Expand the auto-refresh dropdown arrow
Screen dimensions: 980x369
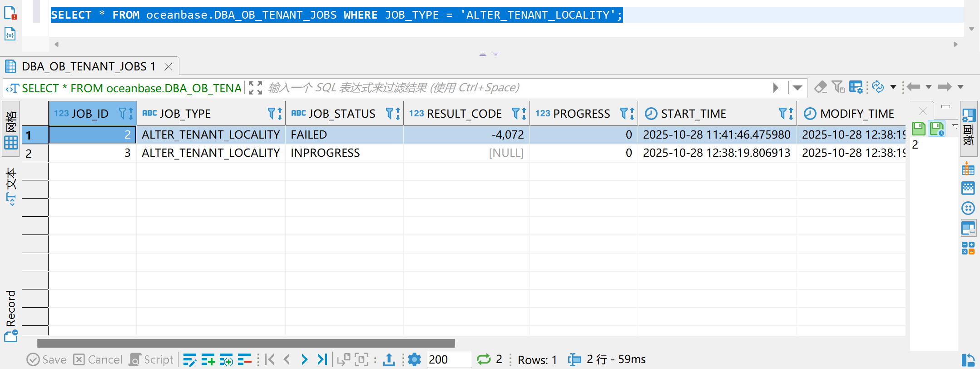point(893,87)
